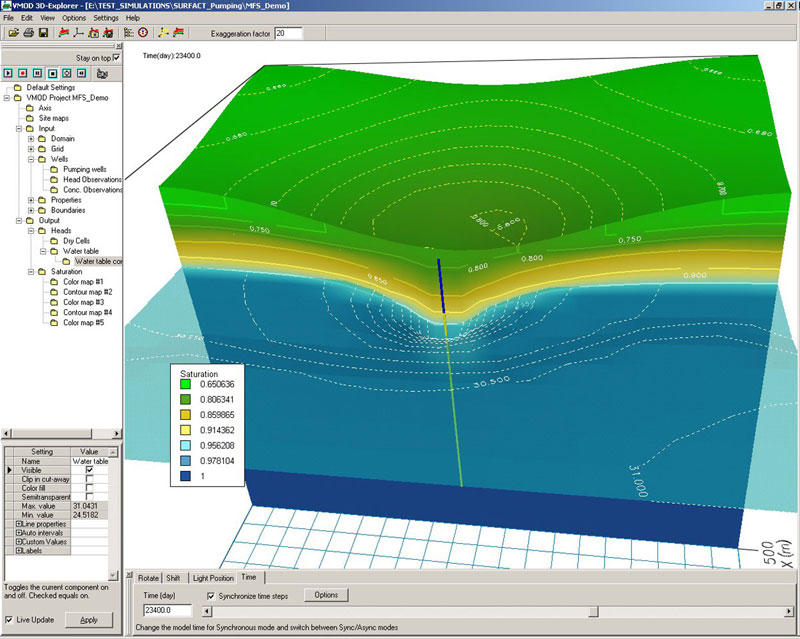Click the Options button next to Synchronize
The width and height of the screenshot is (800, 639).
coord(328,594)
